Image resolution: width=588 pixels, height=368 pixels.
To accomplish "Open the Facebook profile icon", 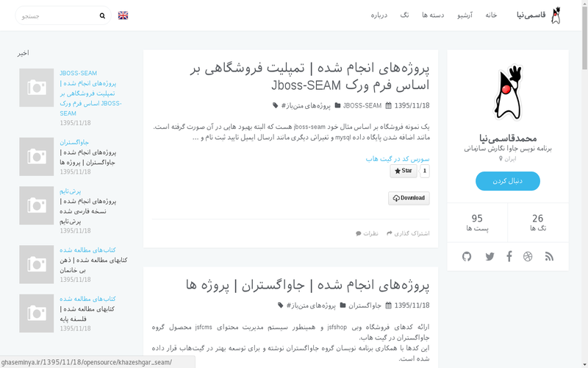I will tap(509, 256).
